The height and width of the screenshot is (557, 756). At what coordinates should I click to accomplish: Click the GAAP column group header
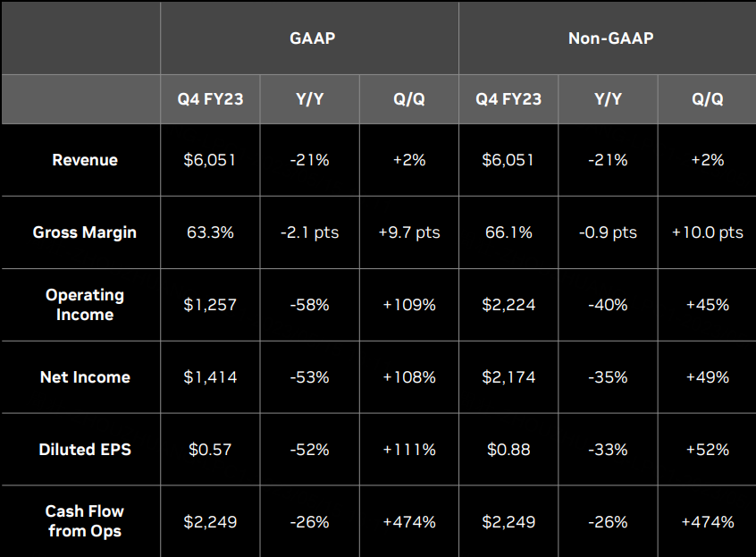pos(312,38)
